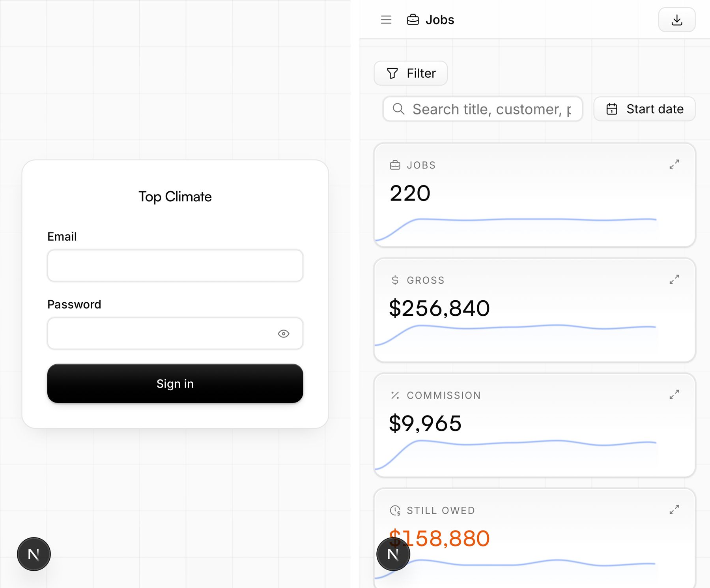The width and height of the screenshot is (710, 588).
Task: Click the search magnifier icon
Action: [399, 109]
